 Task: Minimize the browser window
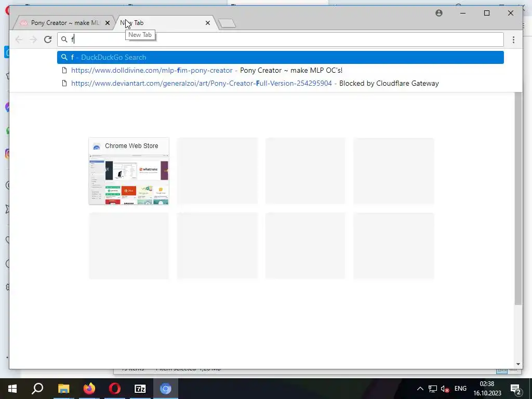(463, 13)
